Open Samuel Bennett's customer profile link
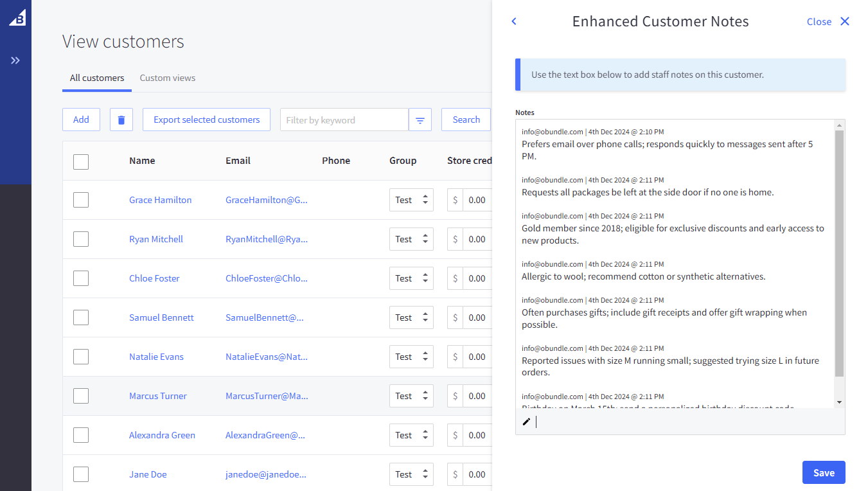 tap(161, 317)
